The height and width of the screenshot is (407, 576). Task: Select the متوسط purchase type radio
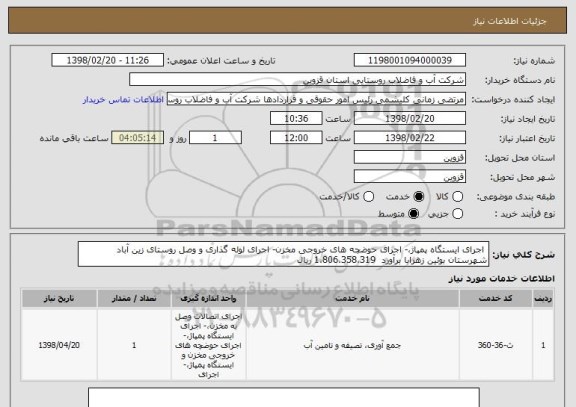point(413,213)
